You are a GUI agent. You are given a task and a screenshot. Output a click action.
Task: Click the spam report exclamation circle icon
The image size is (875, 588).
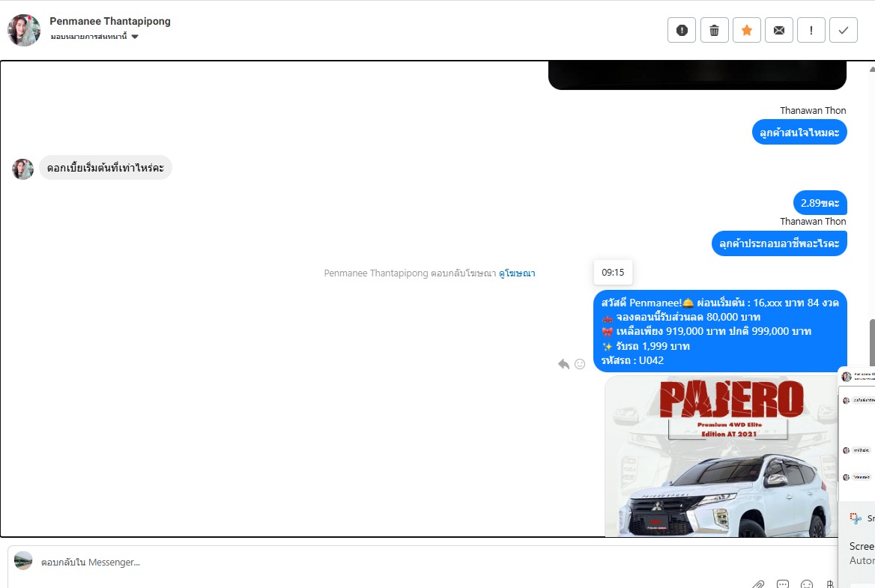click(682, 30)
